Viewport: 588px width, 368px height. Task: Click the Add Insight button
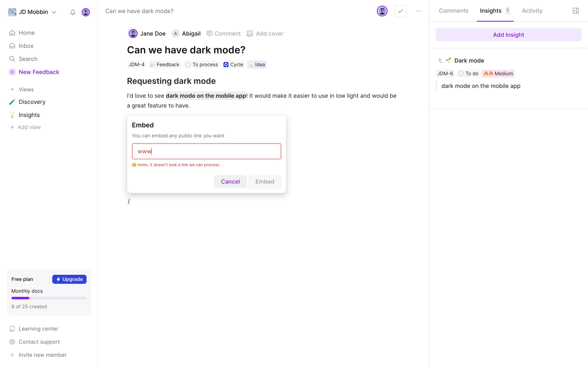[x=508, y=35]
